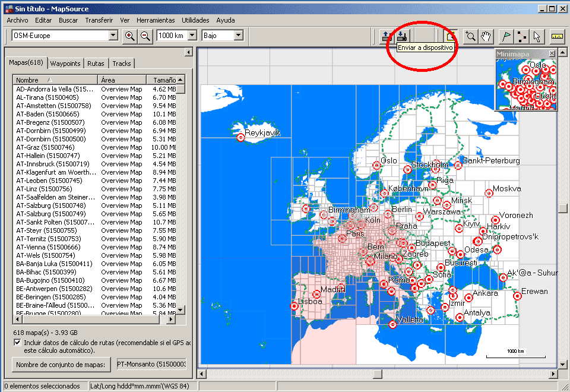Sort the list by the Tamaño column header
Image resolution: width=570 pixels, height=392 pixels.
161,80
